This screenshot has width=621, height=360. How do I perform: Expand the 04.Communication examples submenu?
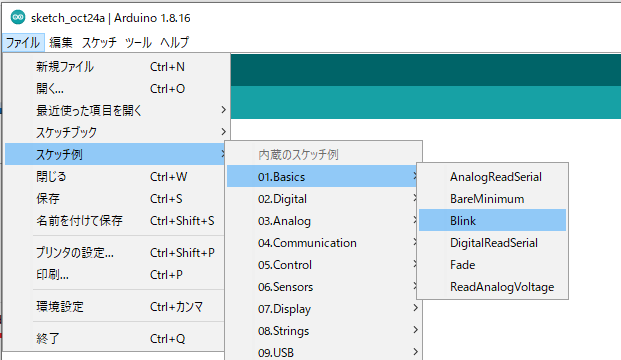click(x=323, y=243)
